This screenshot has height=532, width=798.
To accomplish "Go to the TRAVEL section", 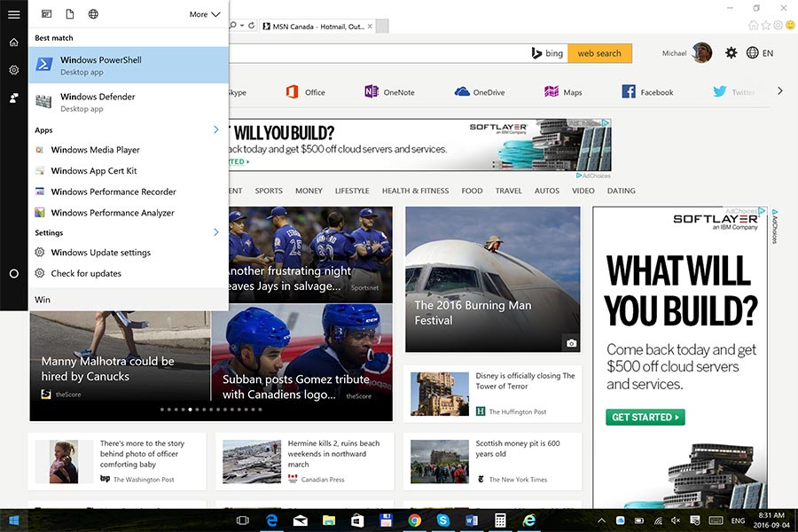I will tap(508, 191).
